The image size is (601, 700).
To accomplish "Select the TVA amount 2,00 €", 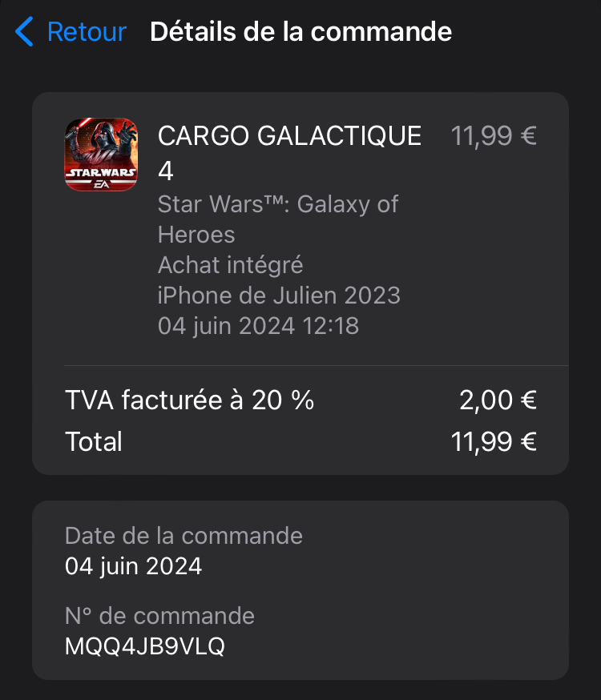I will tap(498, 400).
